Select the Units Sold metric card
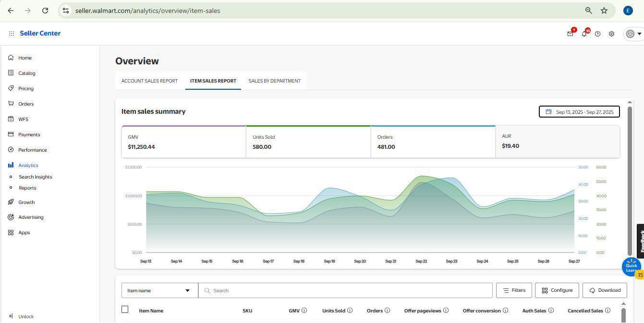644x323 pixels. click(308, 142)
